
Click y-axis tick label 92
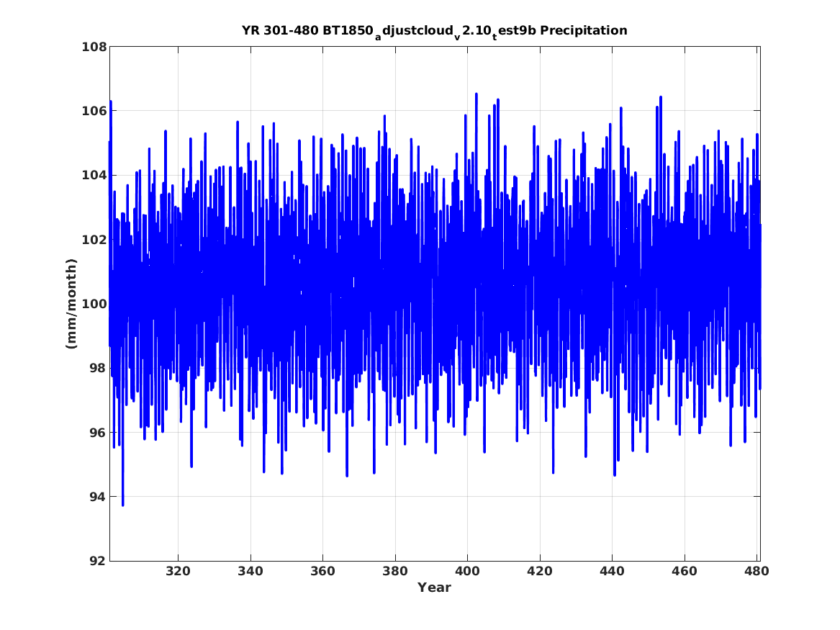(x=98, y=561)
